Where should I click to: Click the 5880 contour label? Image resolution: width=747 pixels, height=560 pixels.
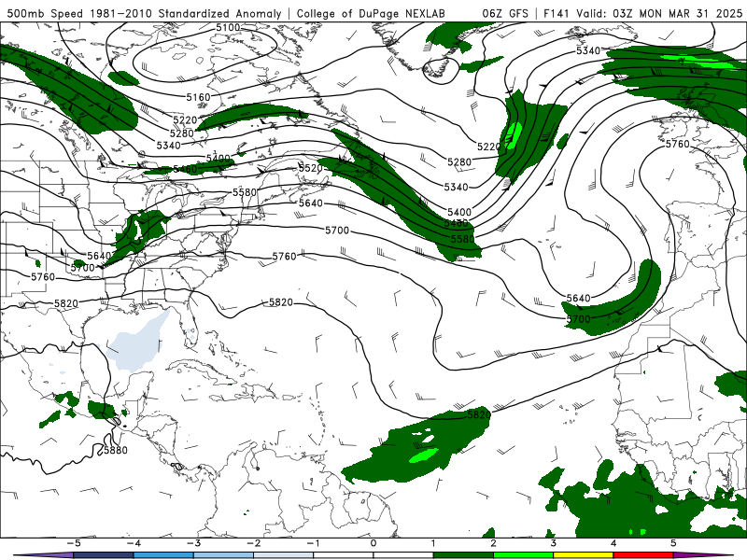click(115, 450)
